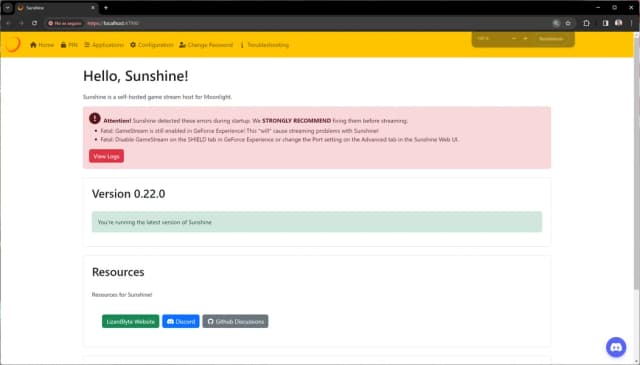Click the Hello, Sunshine! heading
The height and width of the screenshot is (365, 640).
coord(136,76)
